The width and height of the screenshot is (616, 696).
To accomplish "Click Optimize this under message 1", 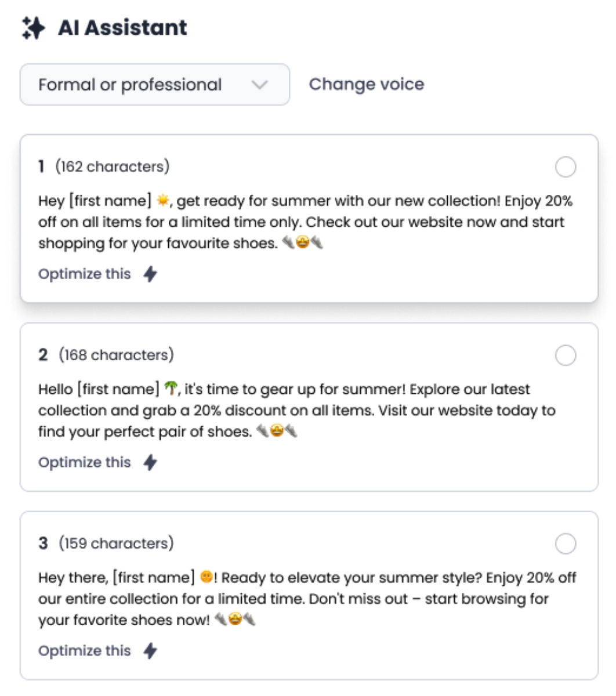I will click(x=85, y=274).
